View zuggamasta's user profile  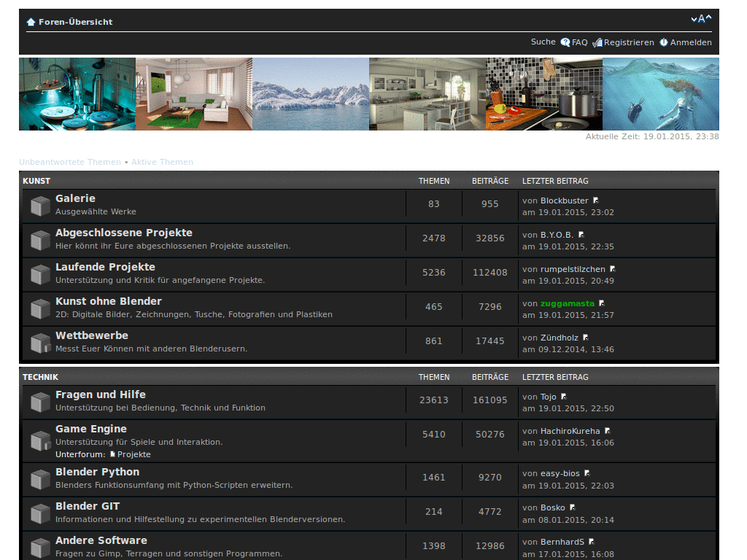568,303
